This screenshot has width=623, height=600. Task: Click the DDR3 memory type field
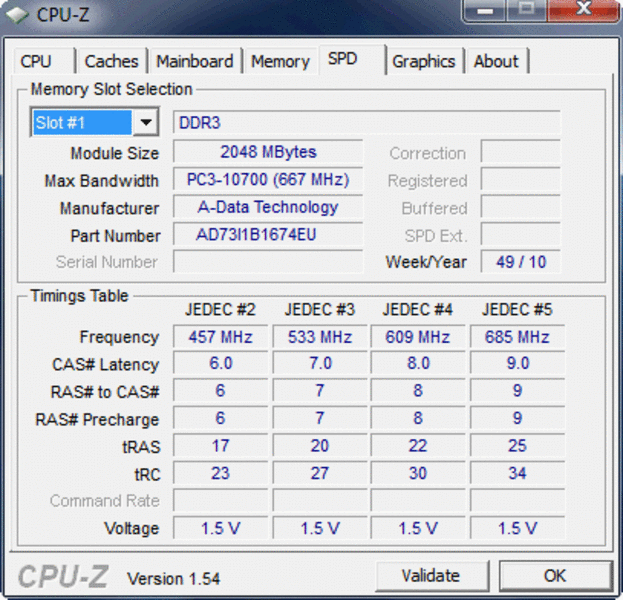pos(366,122)
